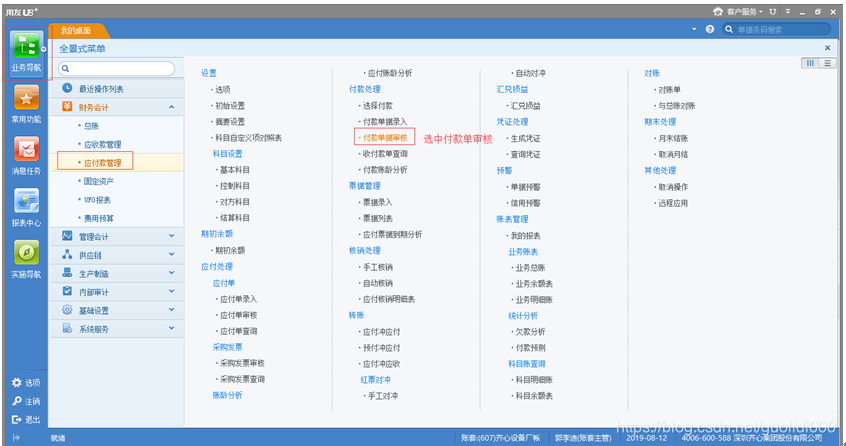
Task: Open 业务总账
Action: point(530,267)
